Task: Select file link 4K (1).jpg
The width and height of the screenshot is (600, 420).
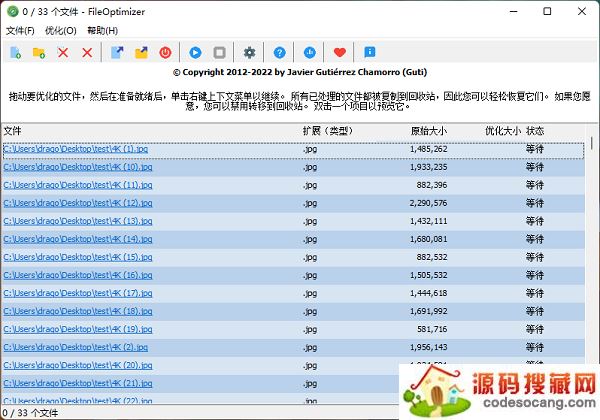Action: [x=76, y=149]
